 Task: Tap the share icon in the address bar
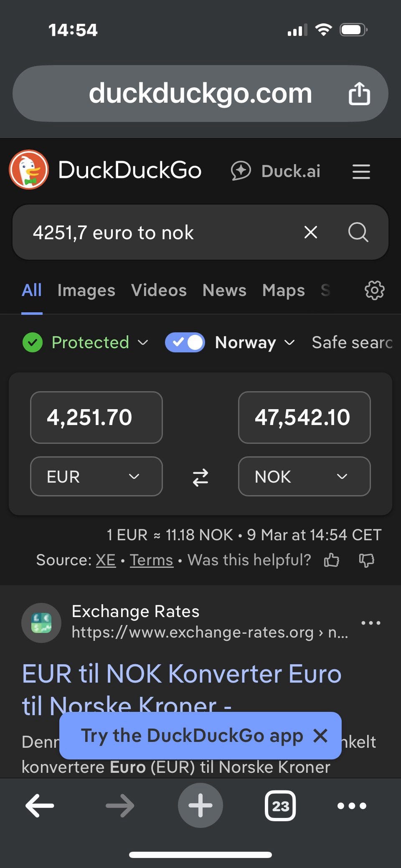pos(359,93)
